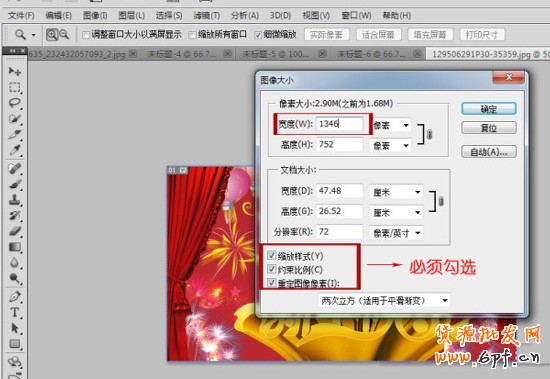Select the Eraser tool
This screenshot has height=379, width=550.
[14, 231]
